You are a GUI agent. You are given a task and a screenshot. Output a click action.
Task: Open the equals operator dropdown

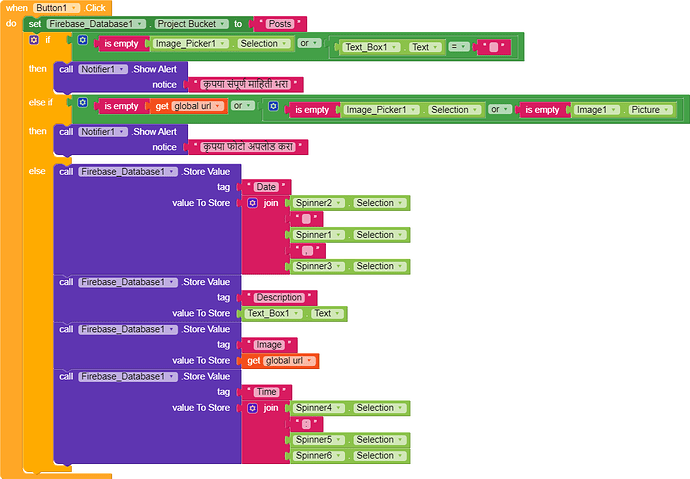coord(459,46)
